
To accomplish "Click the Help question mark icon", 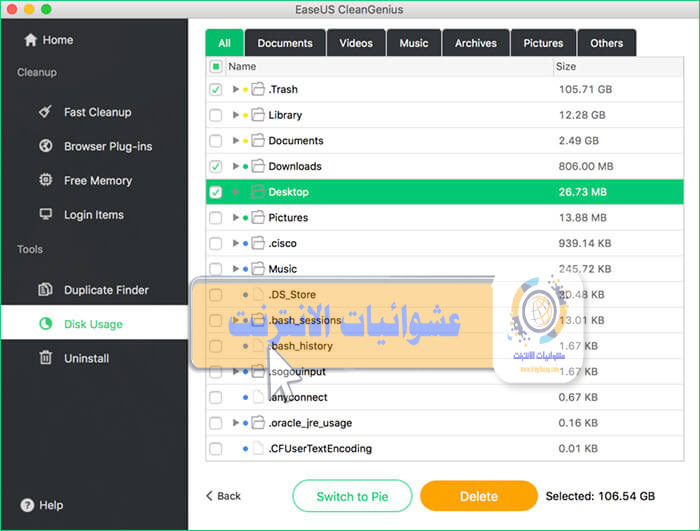I will (27, 505).
